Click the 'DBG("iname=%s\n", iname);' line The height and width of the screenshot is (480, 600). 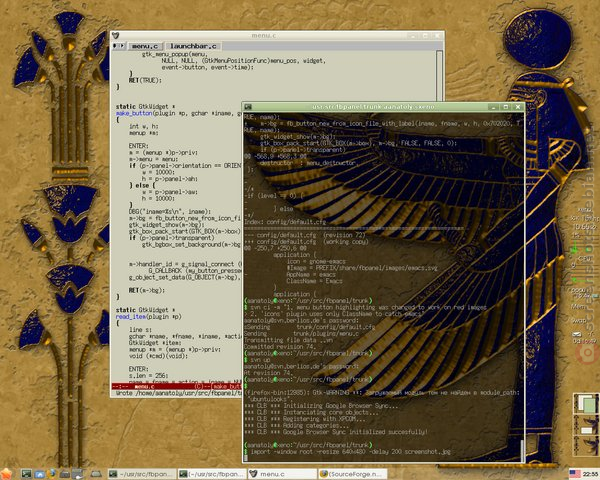tap(170, 211)
